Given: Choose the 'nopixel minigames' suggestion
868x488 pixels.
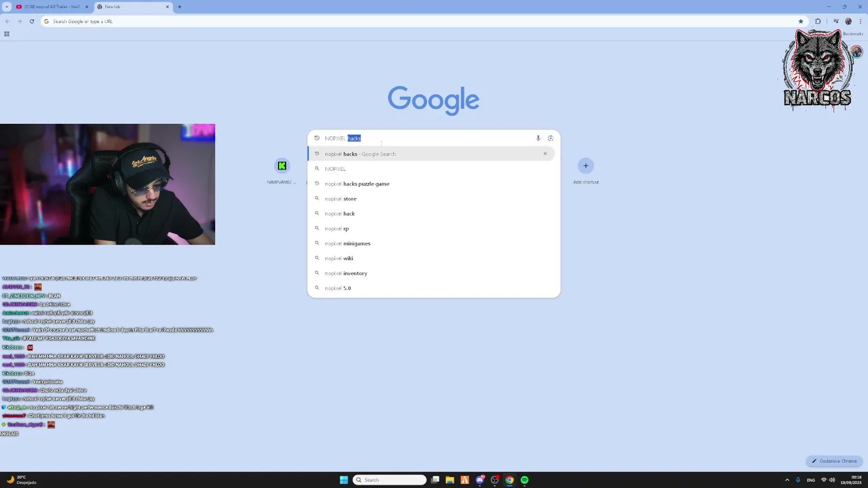Looking at the screenshot, I should (431, 243).
